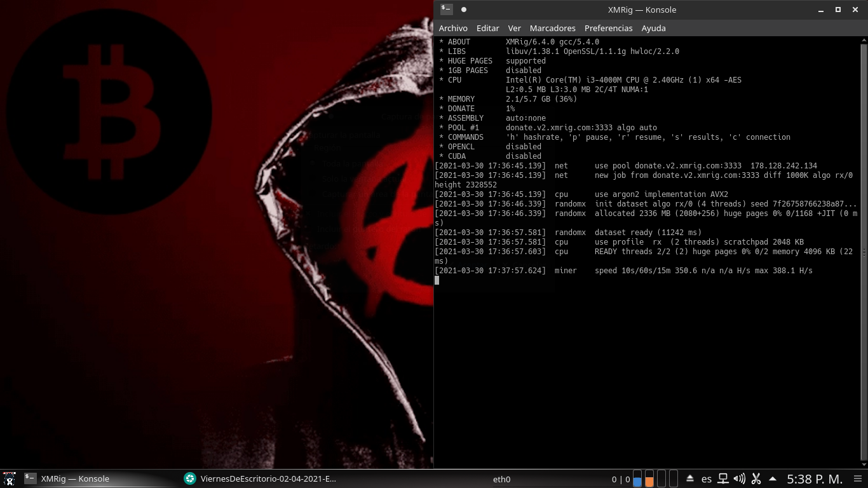Open the audio volume tray icon

[739, 479]
